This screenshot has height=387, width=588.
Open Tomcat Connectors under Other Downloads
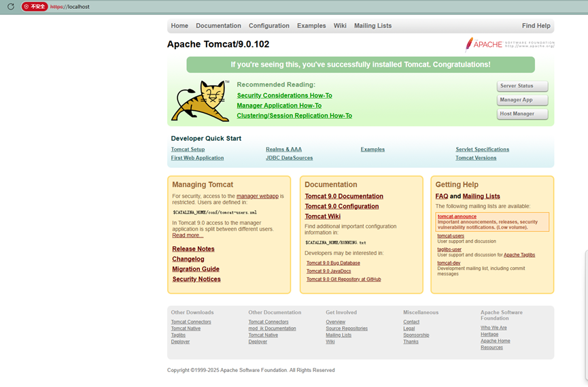pyautogui.click(x=191, y=322)
